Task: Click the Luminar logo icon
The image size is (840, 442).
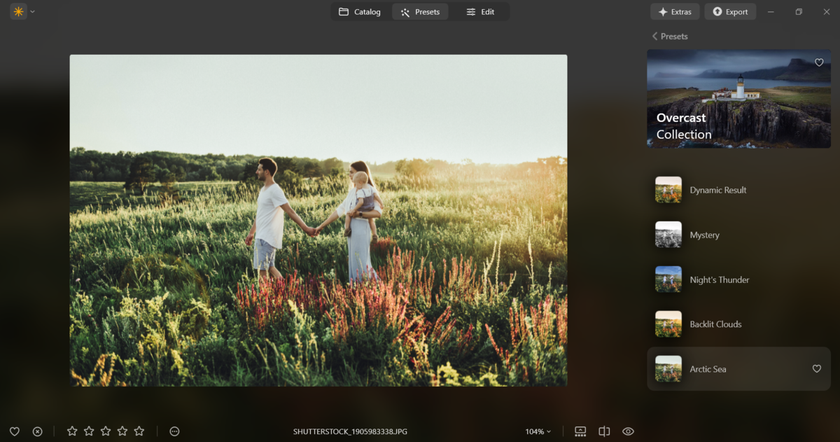Action: [18, 12]
